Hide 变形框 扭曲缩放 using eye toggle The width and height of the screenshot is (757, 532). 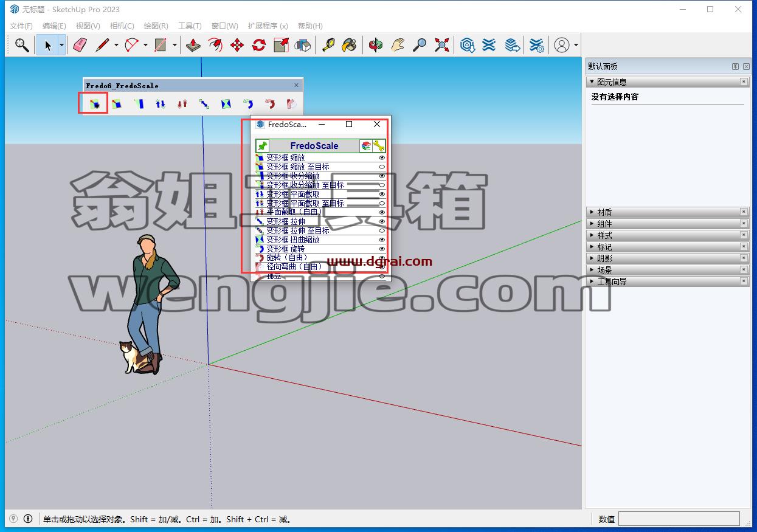[382, 240]
